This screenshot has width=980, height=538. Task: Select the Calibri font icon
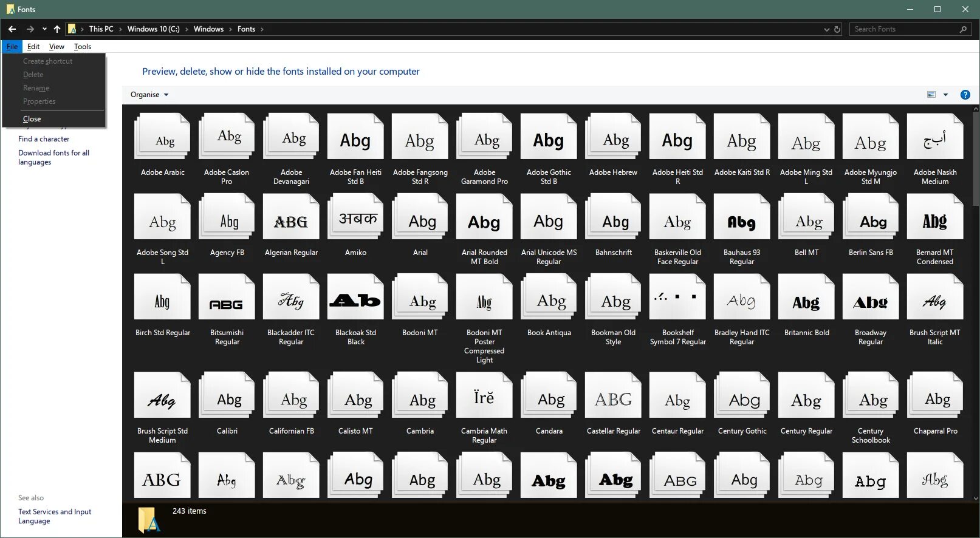[227, 396]
